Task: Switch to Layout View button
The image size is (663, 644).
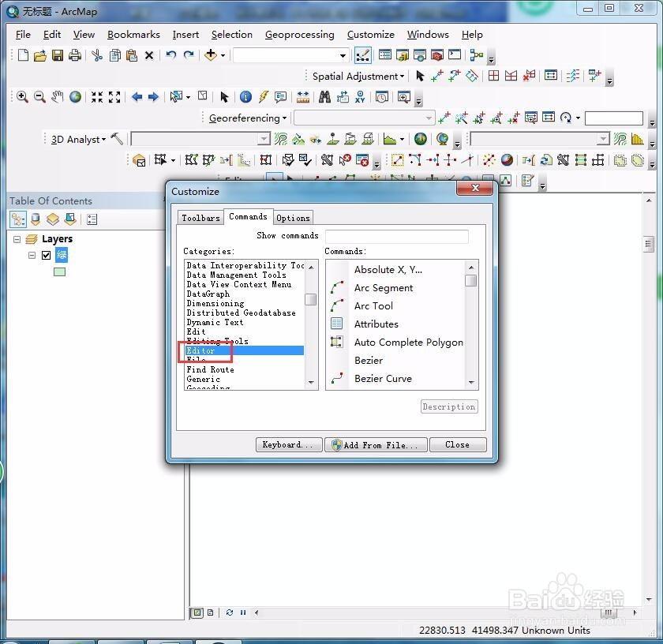Action: pyautogui.click(x=210, y=612)
